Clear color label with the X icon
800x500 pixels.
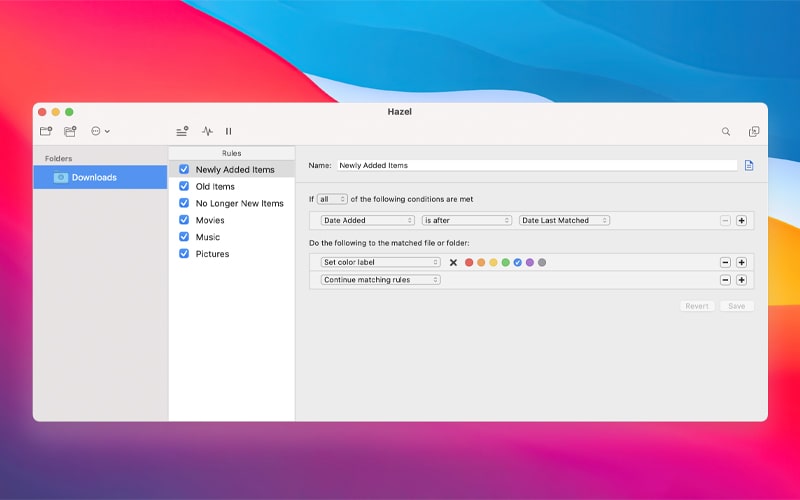pyautogui.click(x=453, y=262)
